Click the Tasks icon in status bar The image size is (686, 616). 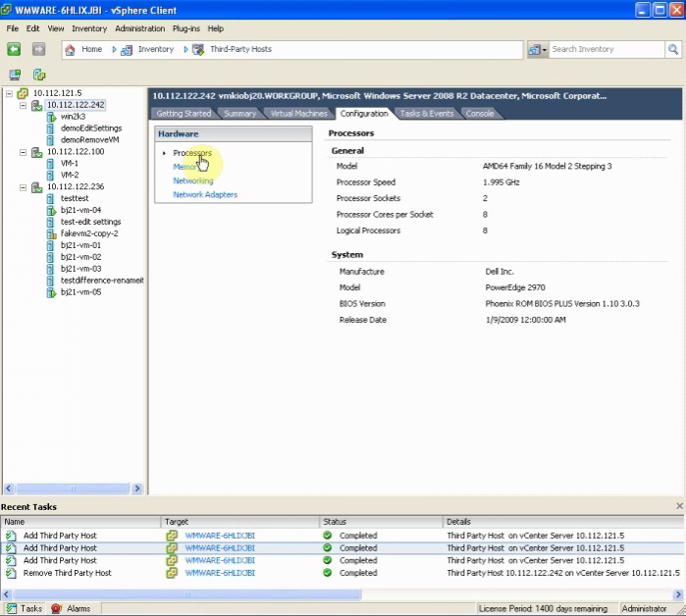12,608
